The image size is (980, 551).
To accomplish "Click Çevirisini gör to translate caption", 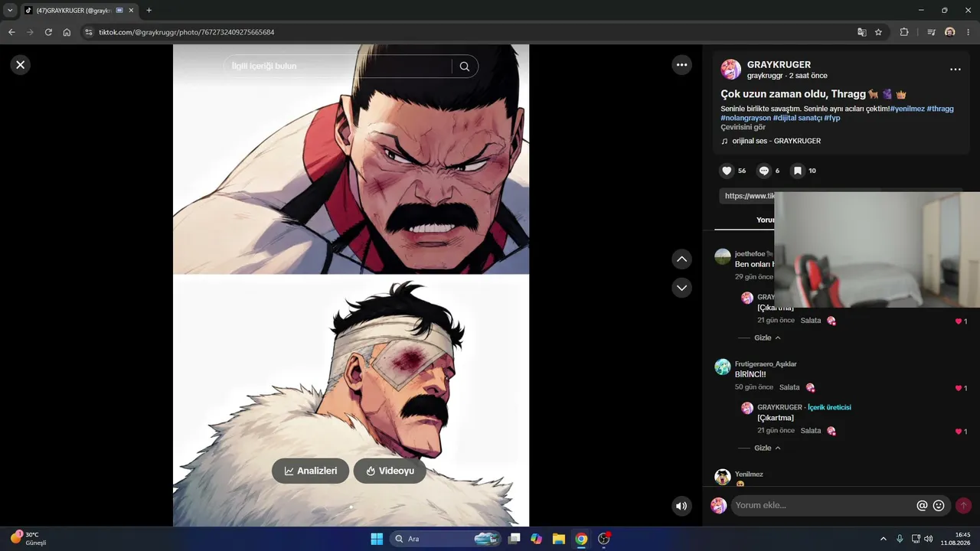I will pyautogui.click(x=743, y=127).
